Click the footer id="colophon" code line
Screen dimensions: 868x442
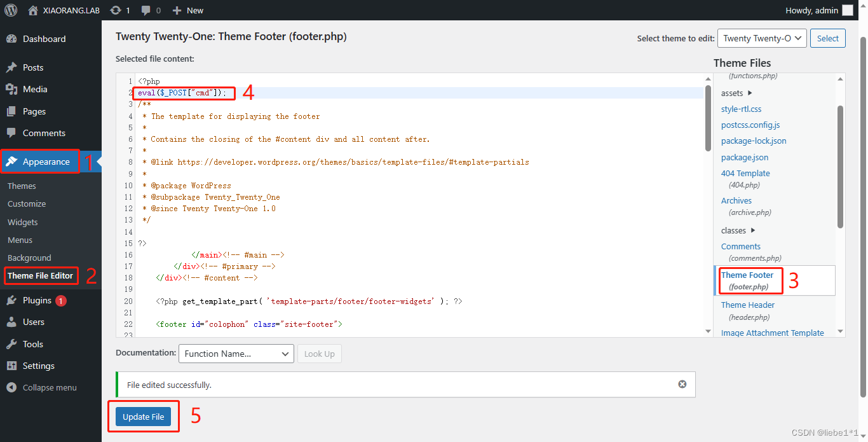pos(249,324)
